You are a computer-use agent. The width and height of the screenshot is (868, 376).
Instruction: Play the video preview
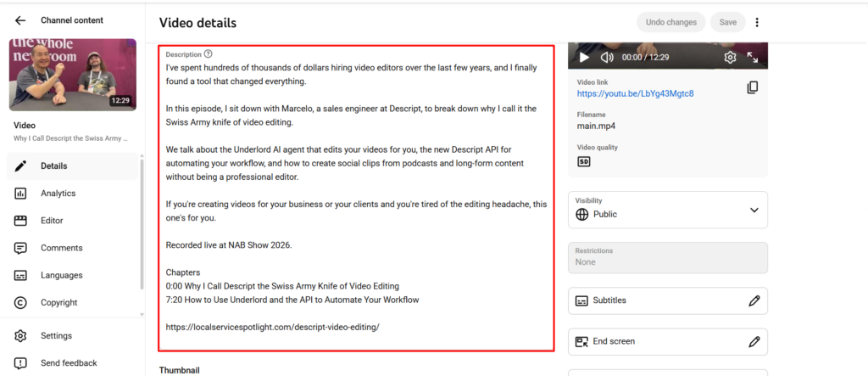pyautogui.click(x=584, y=57)
